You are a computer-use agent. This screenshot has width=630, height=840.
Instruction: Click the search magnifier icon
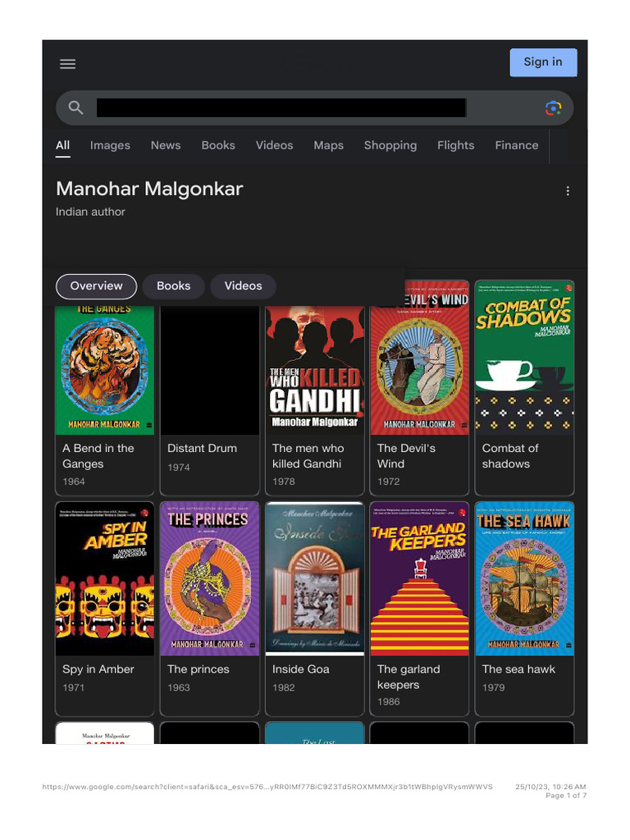[x=75, y=107]
